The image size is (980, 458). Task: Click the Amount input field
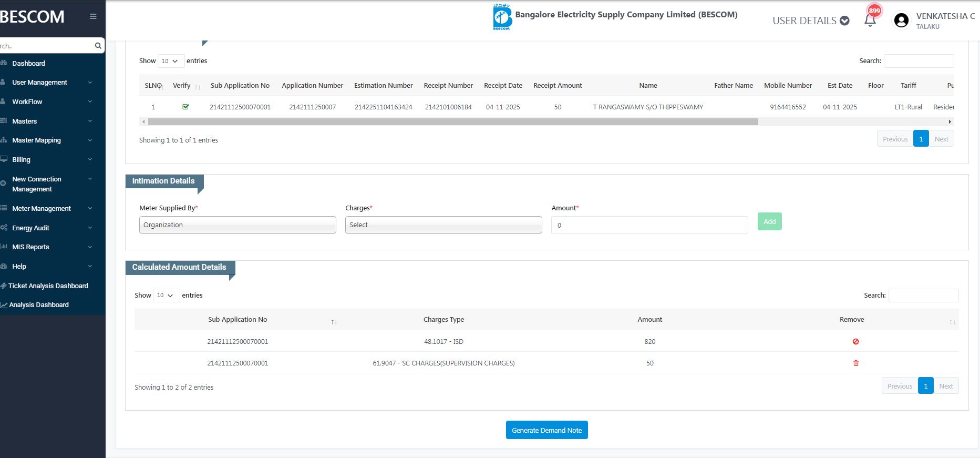(649, 225)
